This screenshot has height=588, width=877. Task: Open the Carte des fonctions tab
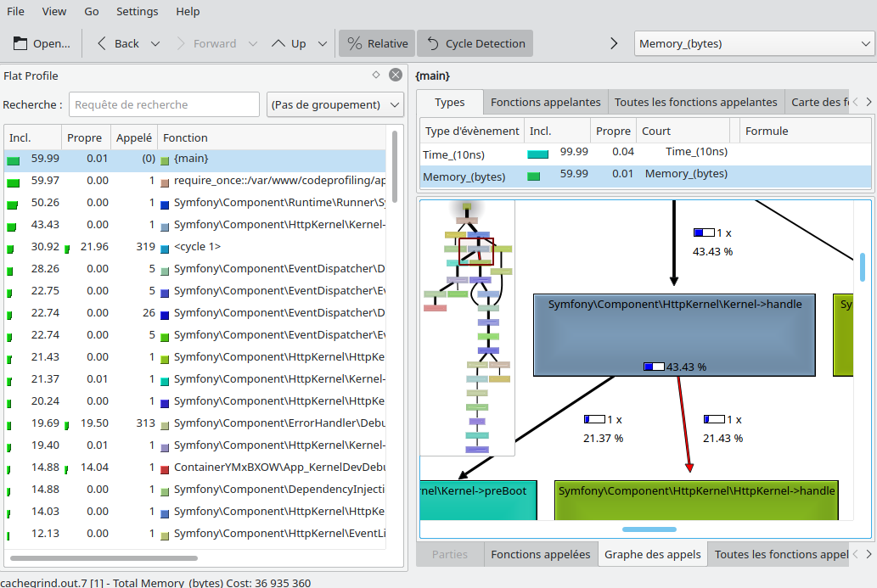819,103
